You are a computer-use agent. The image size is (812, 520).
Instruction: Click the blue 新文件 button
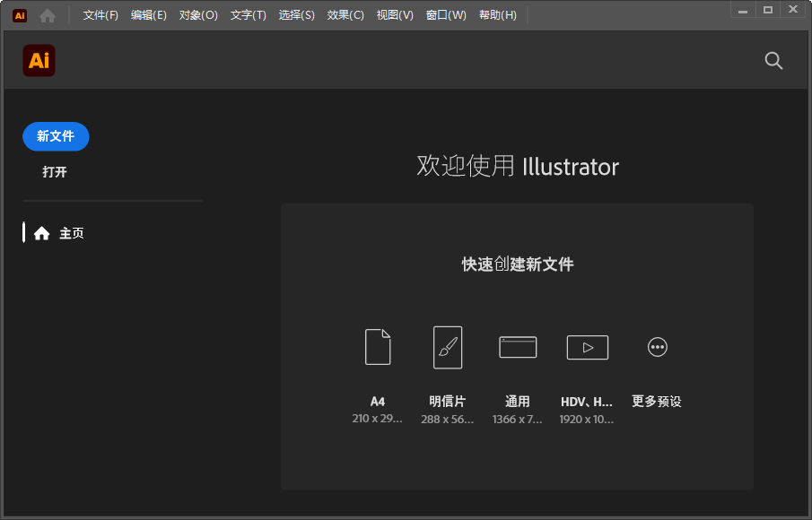click(56, 136)
